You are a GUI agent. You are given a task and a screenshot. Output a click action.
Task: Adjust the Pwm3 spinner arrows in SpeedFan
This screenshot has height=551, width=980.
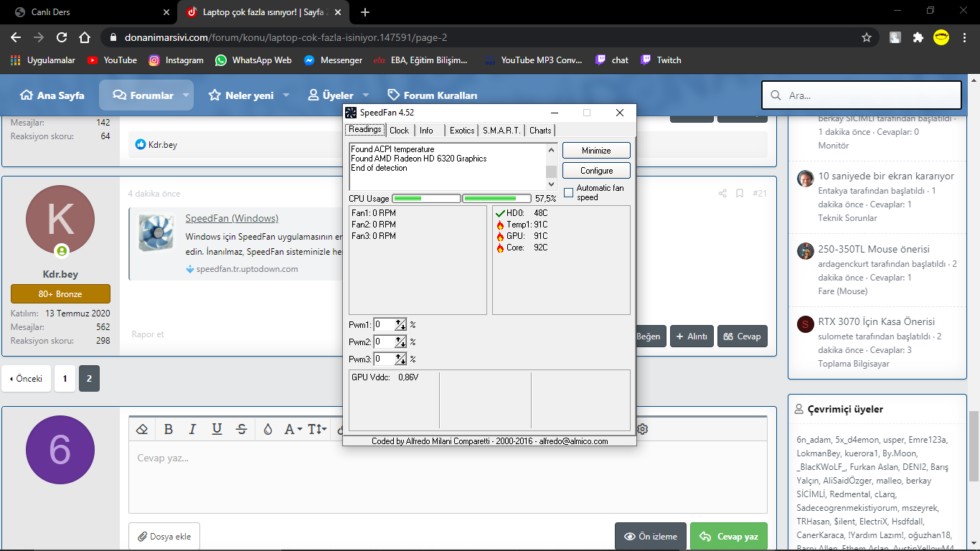pyautogui.click(x=401, y=359)
